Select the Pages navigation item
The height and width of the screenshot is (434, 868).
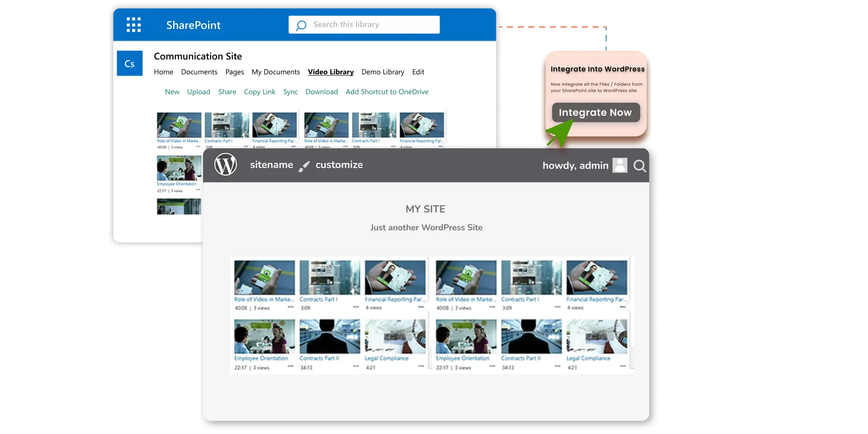(234, 72)
